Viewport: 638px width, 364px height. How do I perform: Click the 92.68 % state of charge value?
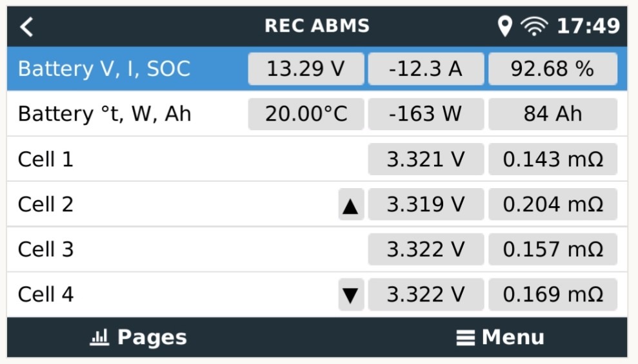click(x=553, y=69)
